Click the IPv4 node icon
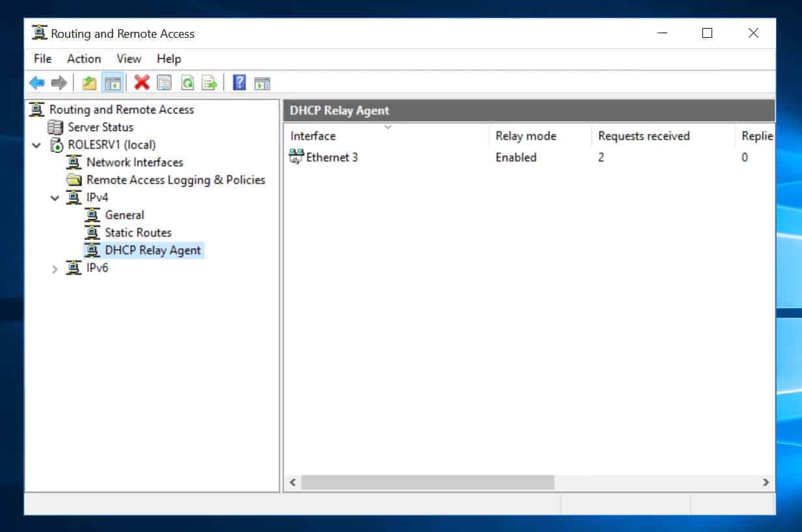The height and width of the screenshot is (532, 802). click(x=74, y=197)
